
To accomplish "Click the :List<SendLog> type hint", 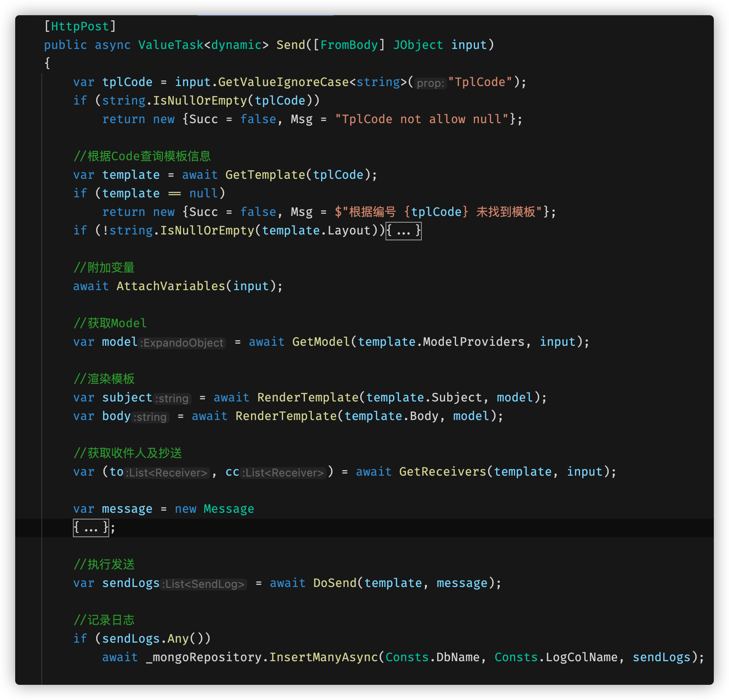I will tap(204, 584).
